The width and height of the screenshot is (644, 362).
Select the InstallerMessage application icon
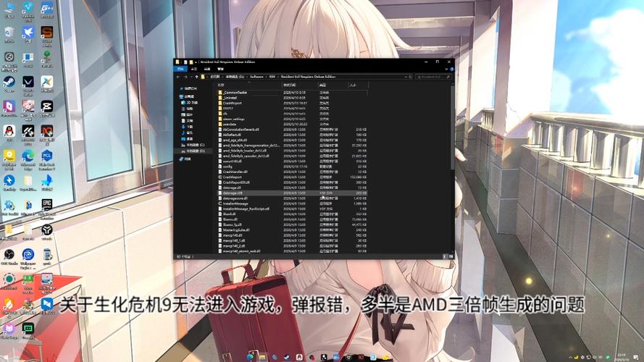(x=220, y=203)
